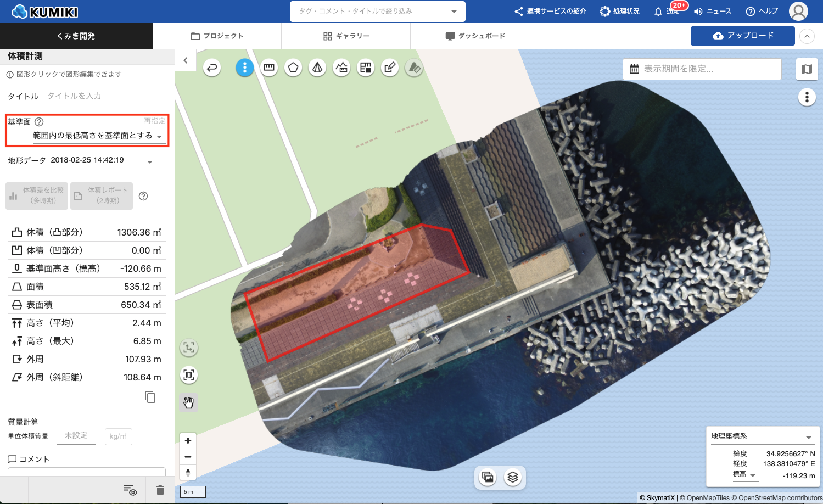Open the ダッシュボード tab
Image resolution: width=823 pixels, height=504 pixels.
pos(475,36)
